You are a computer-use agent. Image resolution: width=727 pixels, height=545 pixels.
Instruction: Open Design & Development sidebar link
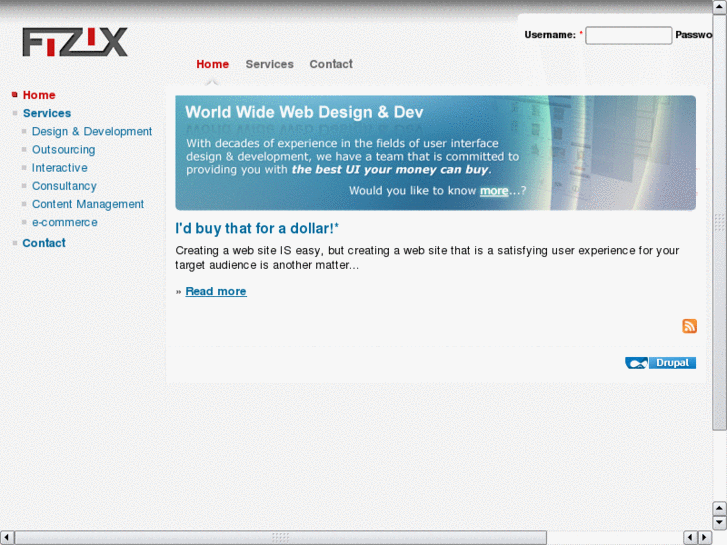[92, 132]
